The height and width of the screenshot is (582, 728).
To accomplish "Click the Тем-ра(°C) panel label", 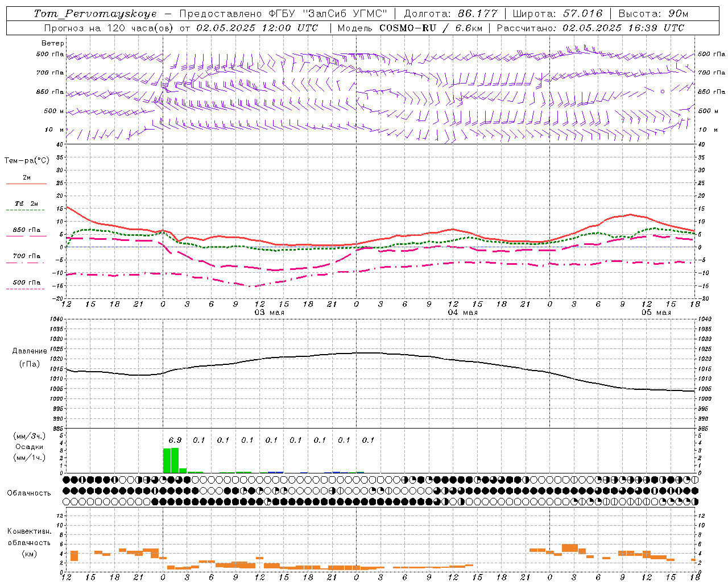I will (x=27, y=161).
